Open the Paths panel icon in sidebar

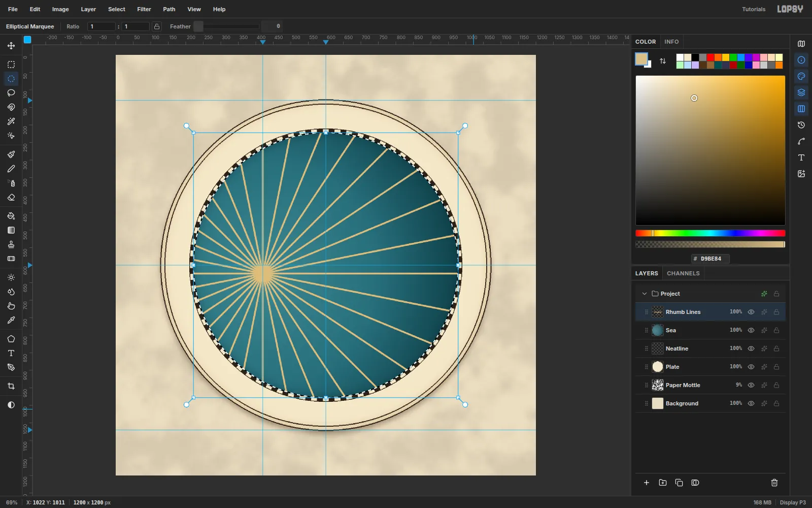click(x=801, y=141)
